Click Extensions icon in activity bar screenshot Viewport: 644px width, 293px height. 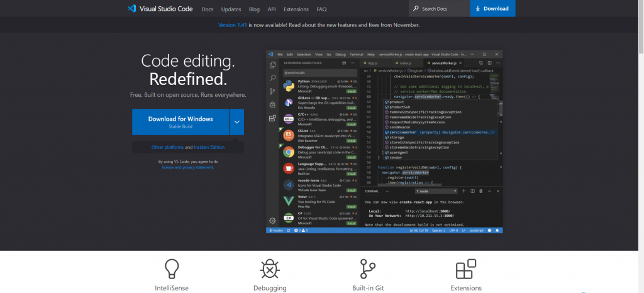[x=272, y=118]
